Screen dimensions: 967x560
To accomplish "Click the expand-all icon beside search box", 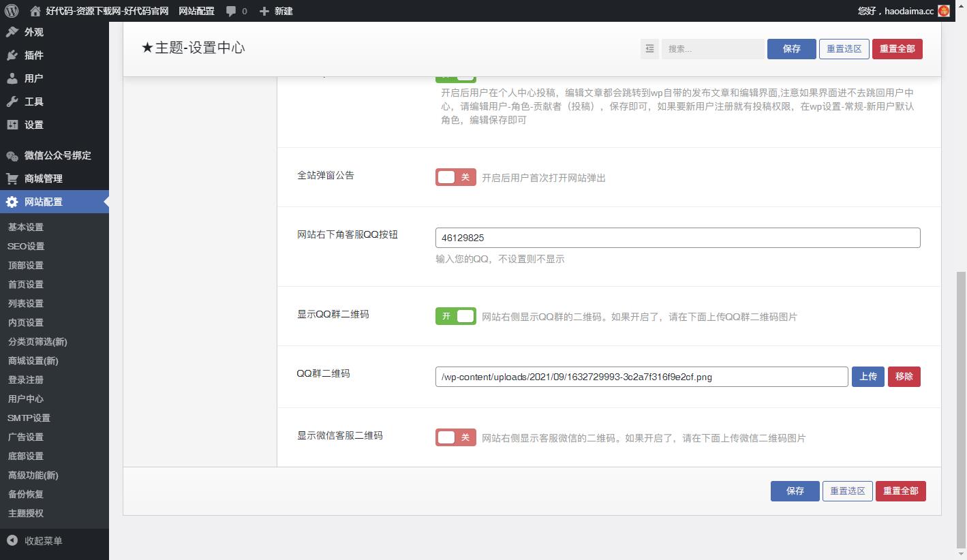I will point(649,48).
